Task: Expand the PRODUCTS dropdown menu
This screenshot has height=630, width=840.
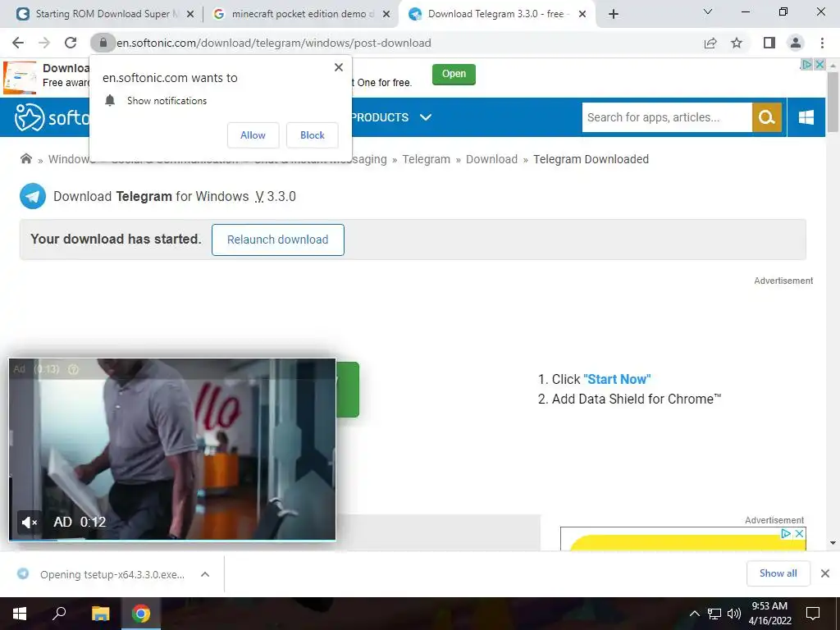Action: click(391, 117)
